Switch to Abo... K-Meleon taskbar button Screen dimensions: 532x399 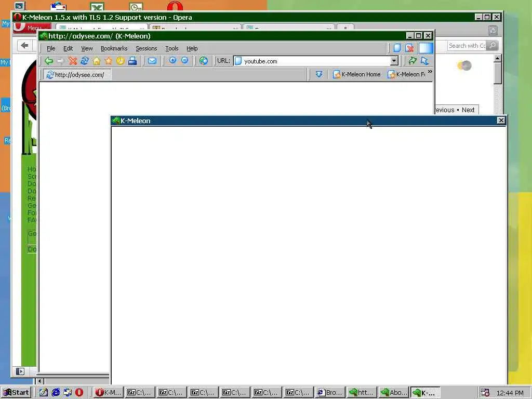[394, 393]
